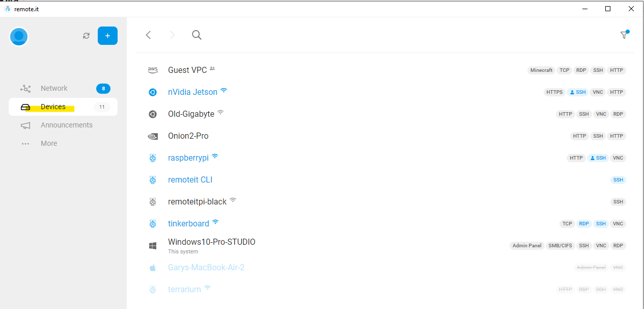Click the shared users icon beside Guest VPC
Viewport: 644px width, 309px height.
tap(212, 69)
